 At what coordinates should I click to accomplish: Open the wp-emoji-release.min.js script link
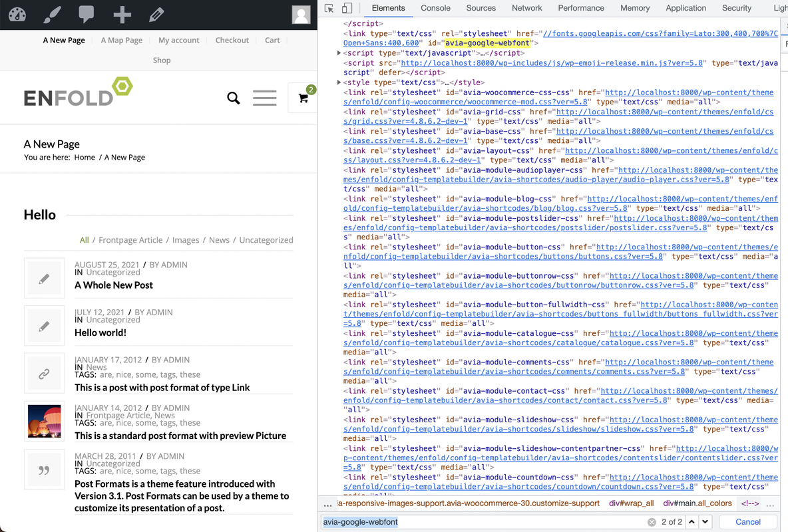point(552,63)
